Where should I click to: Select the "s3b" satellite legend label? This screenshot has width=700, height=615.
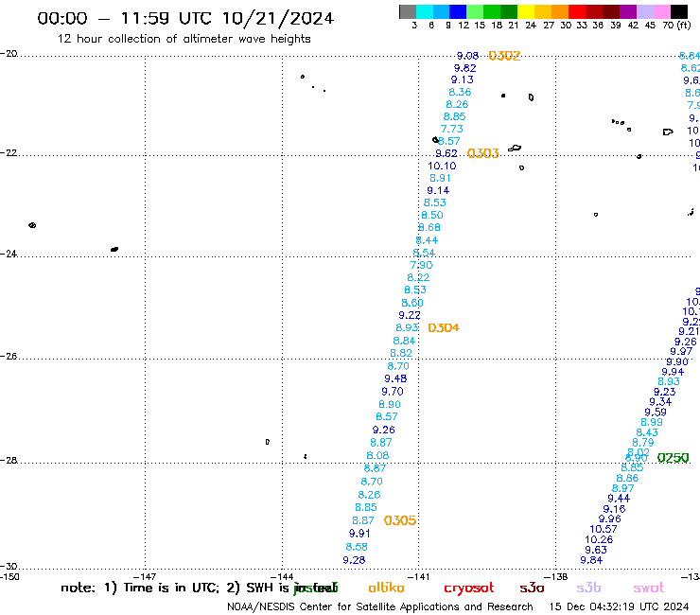[588, 588]
